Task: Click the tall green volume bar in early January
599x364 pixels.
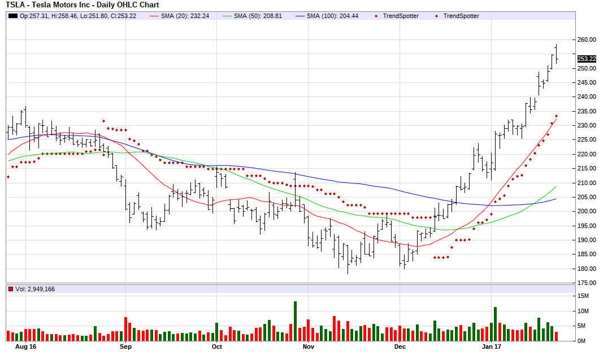Action: (x=496, y=323)
